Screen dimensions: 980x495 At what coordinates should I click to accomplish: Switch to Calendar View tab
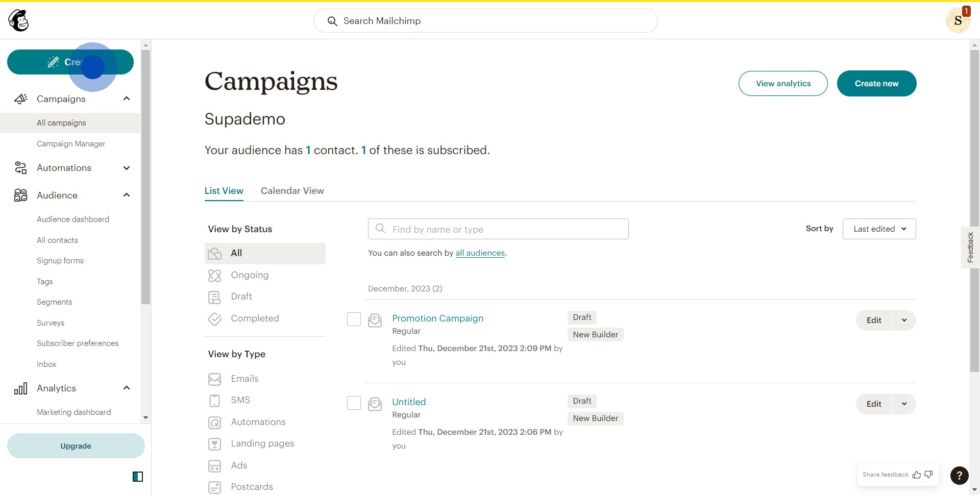coord(292,191)
